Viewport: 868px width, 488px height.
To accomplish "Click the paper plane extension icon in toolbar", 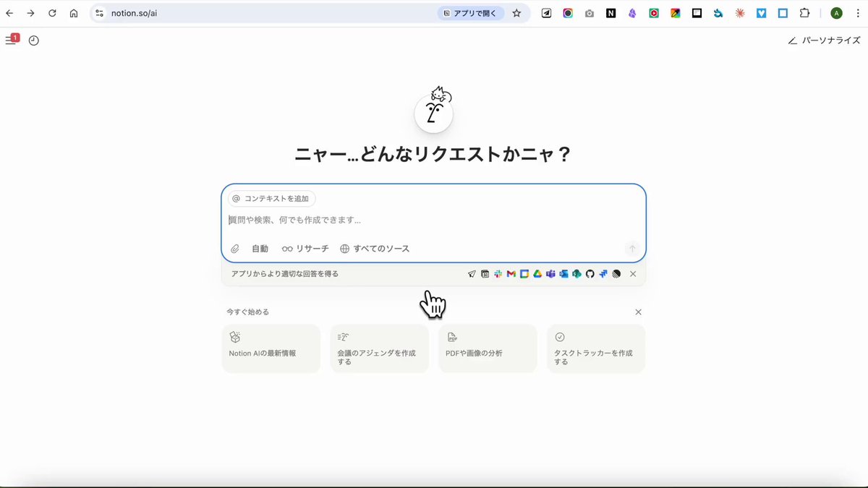I will (x=547, y=13).
